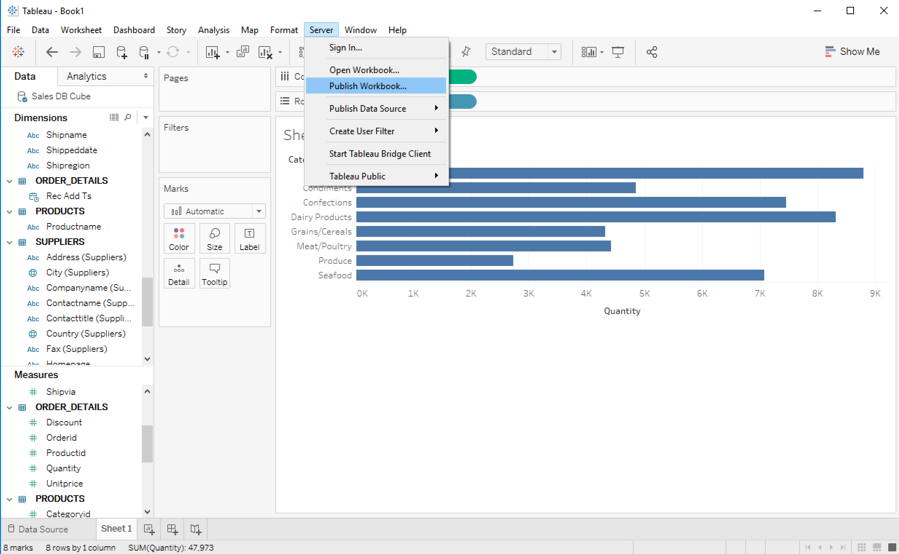Open Tooltip marks card
The image size is (899, 554).
214,274
